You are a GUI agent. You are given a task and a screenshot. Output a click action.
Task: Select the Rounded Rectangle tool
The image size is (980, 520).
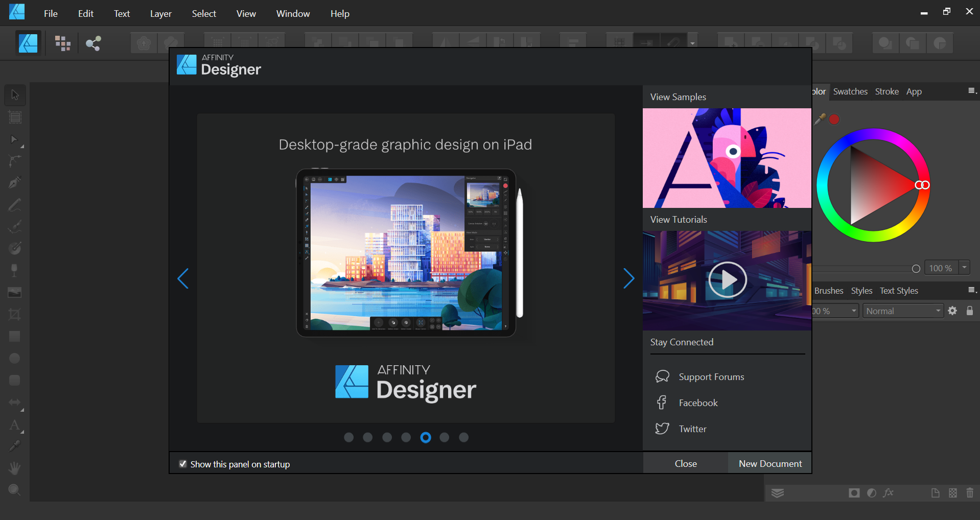[x=15, y=381]
